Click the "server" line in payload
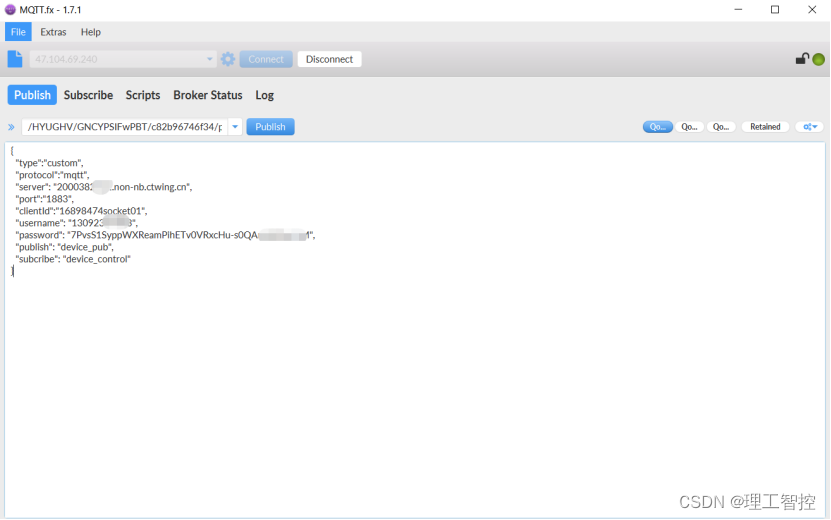This screenshot has width=831, height=520. point(104,187)
